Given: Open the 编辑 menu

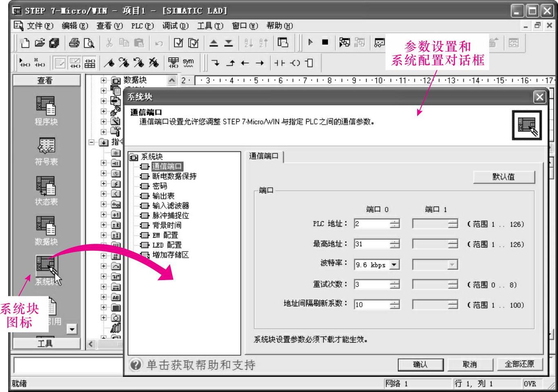Looking at the screenshot, I should coord(75,26).
